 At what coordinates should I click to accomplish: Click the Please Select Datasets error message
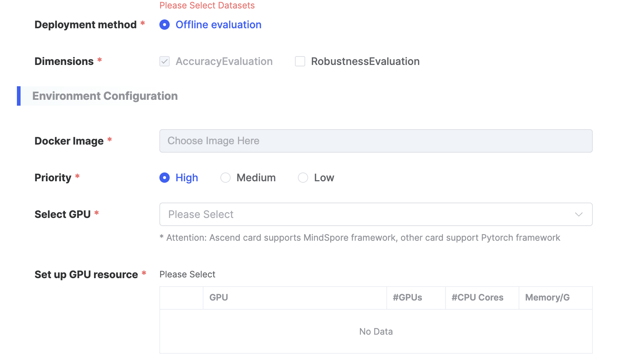tap(207, 6)
